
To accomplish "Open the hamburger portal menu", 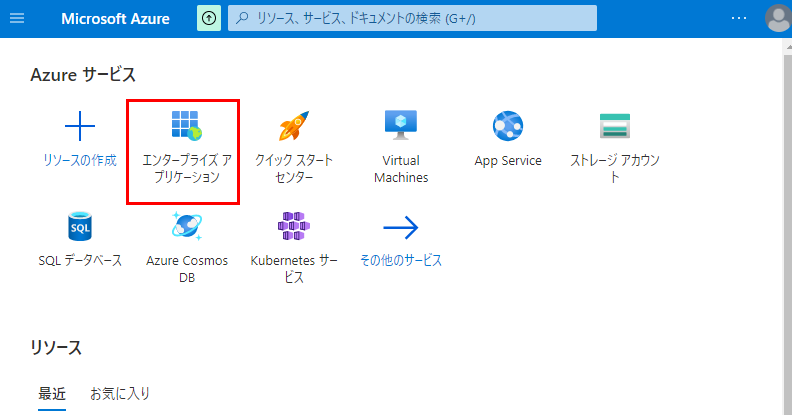I will pyautogui.click(x=17, y=19).
